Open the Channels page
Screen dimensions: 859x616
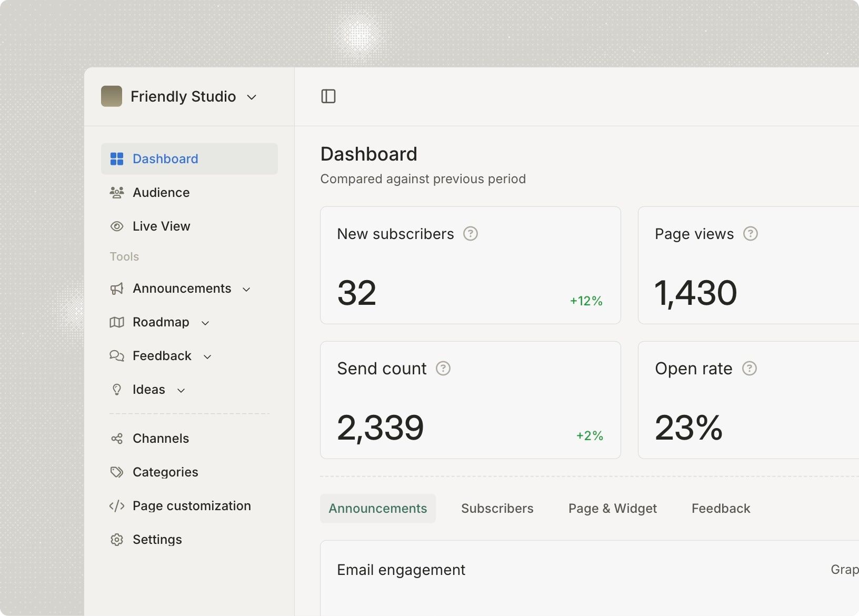point(161,439)
